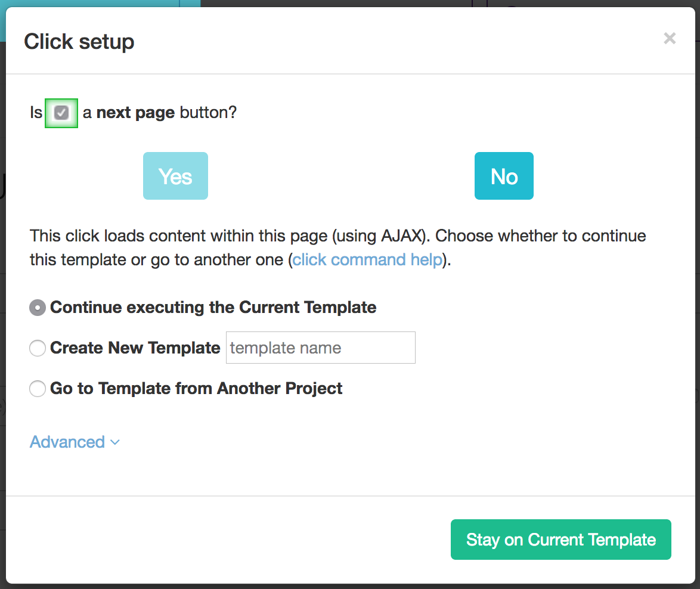Close the Click setup dialog

tap(670, 39)
